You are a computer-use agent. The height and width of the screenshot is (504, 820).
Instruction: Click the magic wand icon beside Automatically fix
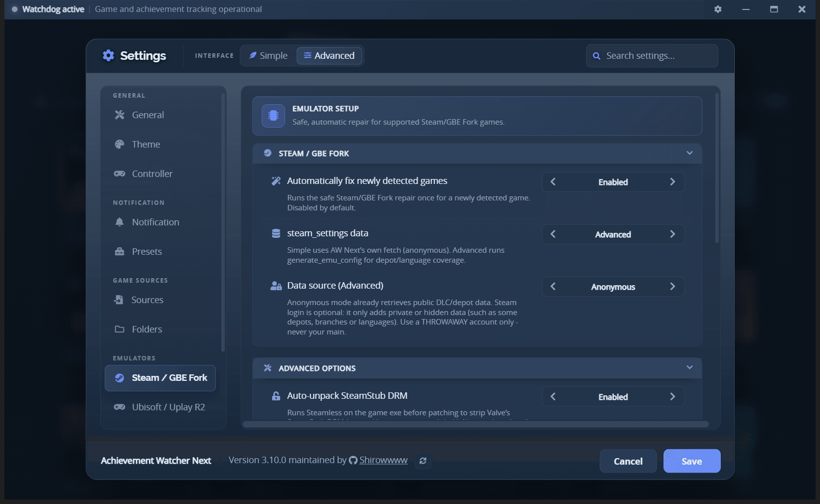276,181
